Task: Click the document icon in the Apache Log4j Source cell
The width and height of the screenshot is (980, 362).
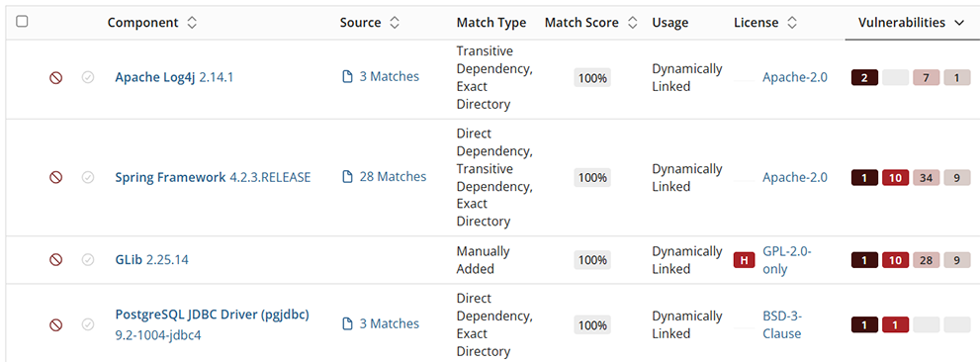Action: coord(348,77)
